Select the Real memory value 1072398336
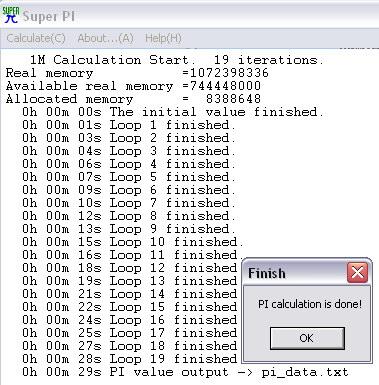The width and height of the screenshot is (379, 385). pyautogui.click(x=229, y=73)
